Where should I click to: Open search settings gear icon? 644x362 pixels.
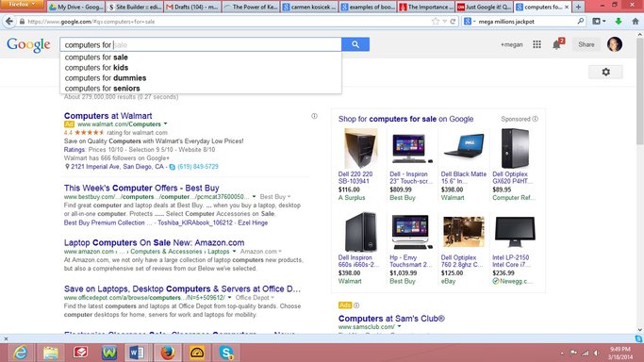(x=605, y=72)
